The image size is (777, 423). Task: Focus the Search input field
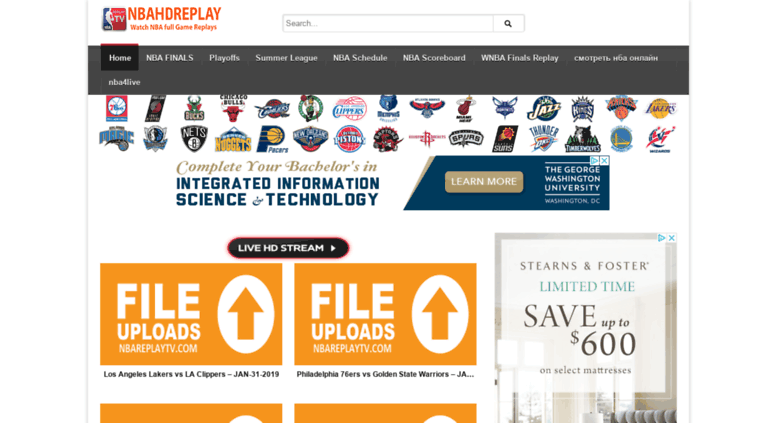[x=388, y=23]
